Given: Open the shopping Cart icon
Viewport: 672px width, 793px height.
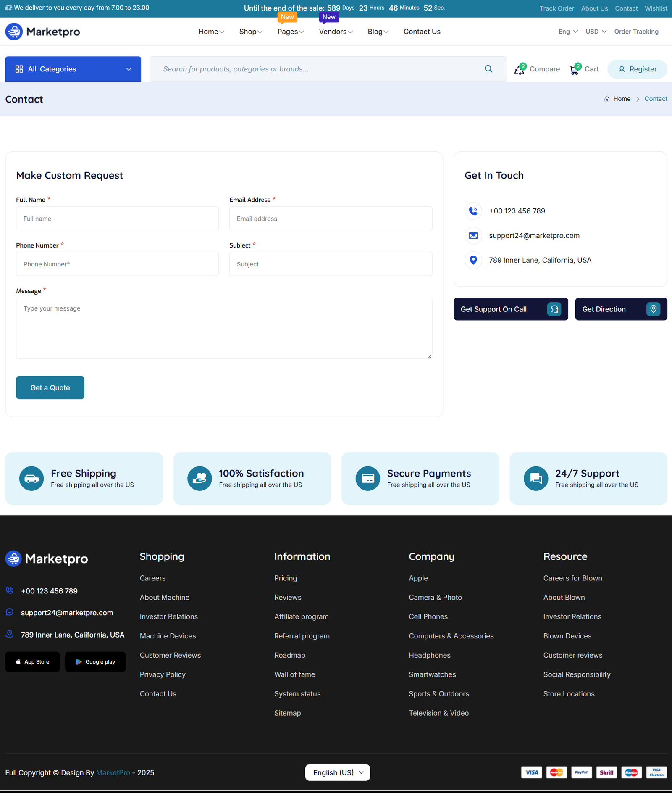Looking at the screenshot, I should pos(574,70).
